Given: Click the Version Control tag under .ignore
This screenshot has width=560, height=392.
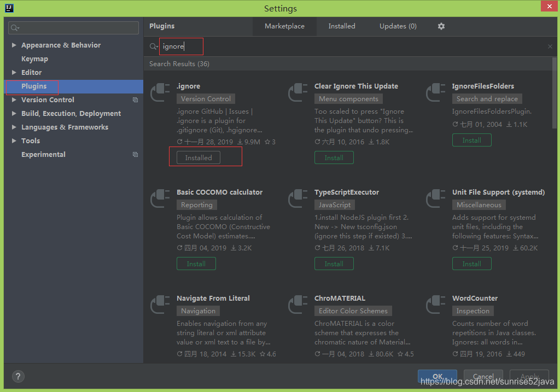Looking at the screenshot, I should point(206,98).
